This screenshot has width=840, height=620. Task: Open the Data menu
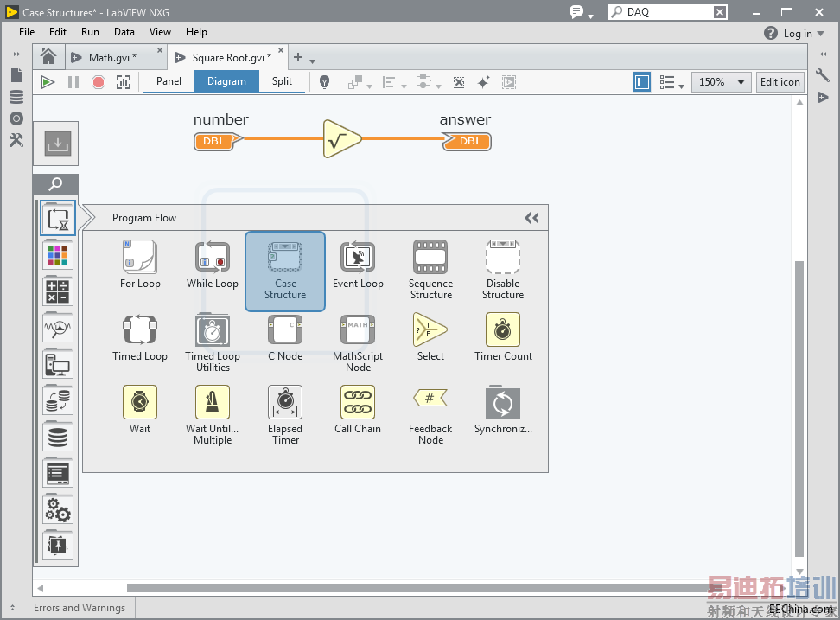point(124,32)
